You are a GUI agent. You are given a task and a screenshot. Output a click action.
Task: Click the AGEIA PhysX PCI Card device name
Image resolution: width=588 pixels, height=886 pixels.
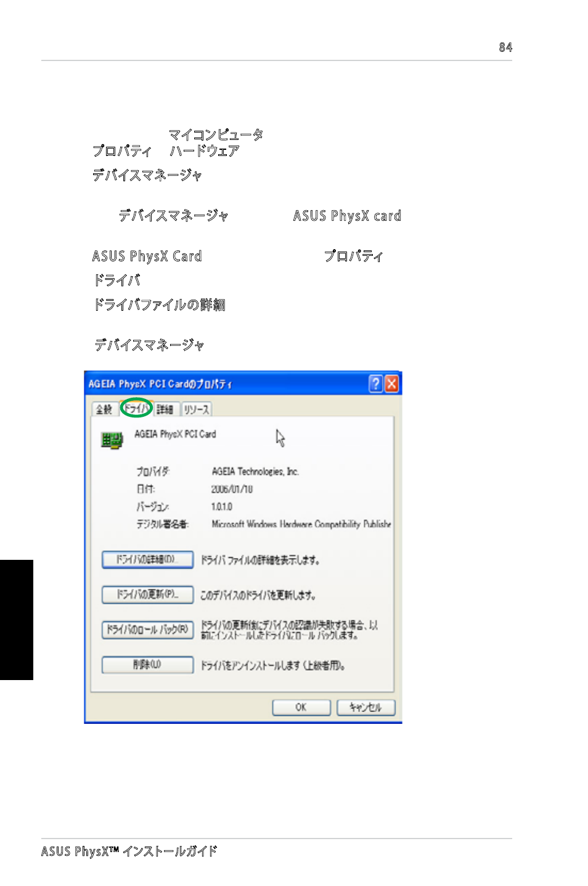point(176,434)
